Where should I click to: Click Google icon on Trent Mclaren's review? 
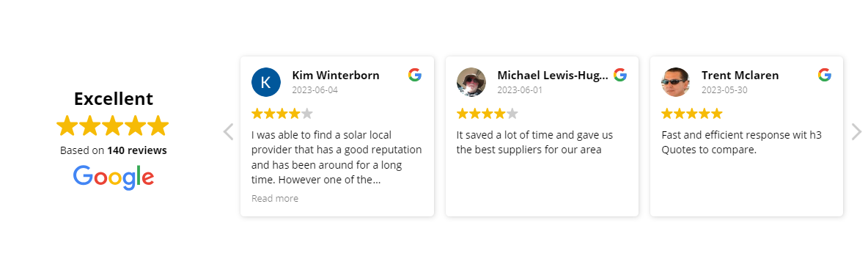click(x=825, y=75)
